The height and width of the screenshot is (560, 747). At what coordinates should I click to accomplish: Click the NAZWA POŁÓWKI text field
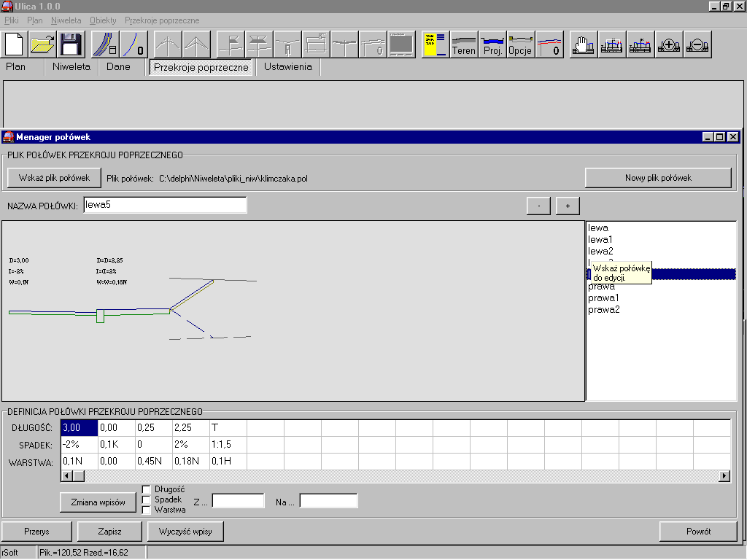165,205
